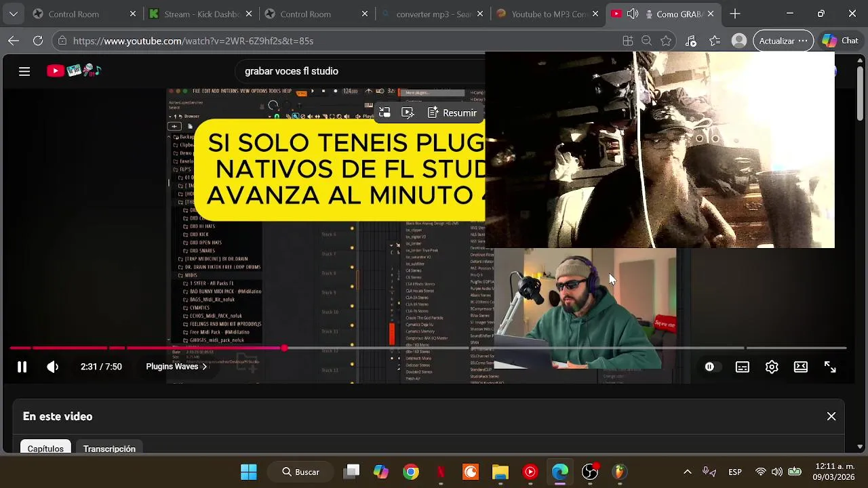The width and height of the screenshot is (868, 488).
Task: Open FL Studio from the taskbar
Action: click(620, 472)
